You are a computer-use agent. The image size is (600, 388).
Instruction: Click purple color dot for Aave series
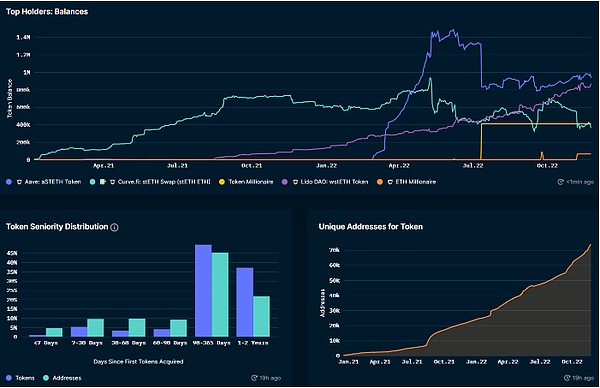[9, 182]
